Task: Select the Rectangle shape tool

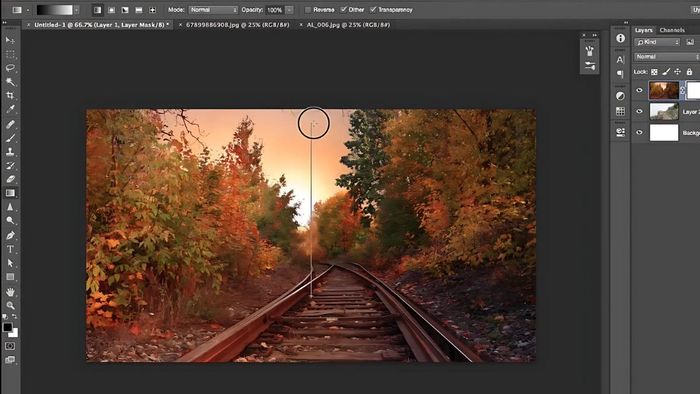Action: click(10, 277)
